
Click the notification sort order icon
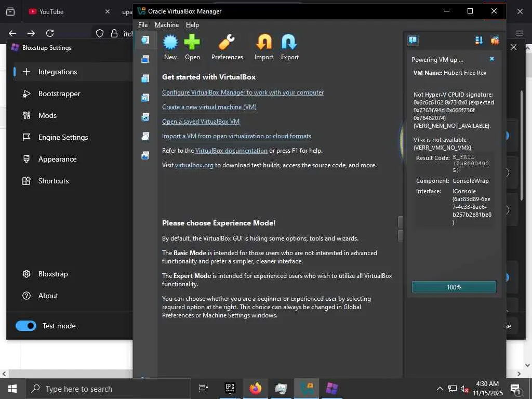[478, 41]
